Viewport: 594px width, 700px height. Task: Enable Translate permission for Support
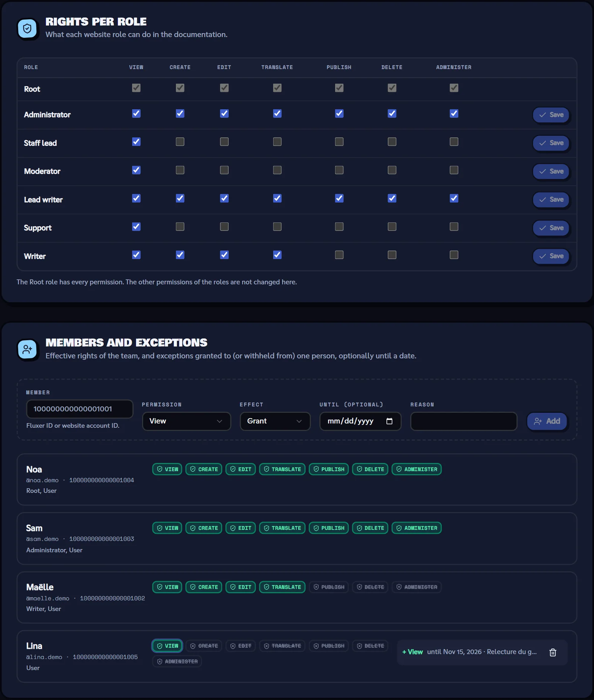pos(277,227)
